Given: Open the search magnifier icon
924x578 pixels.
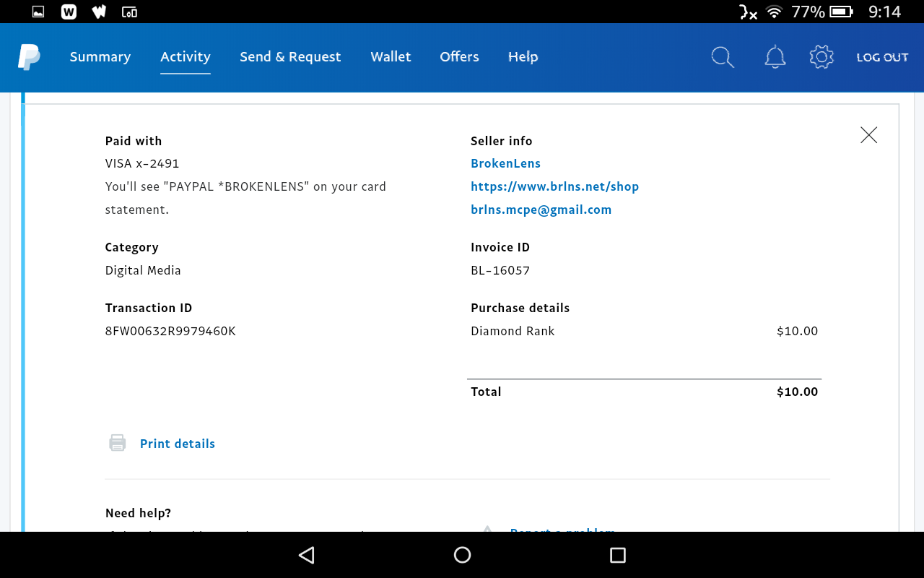Looking at the screenshot, I should [x=723, y=57].
